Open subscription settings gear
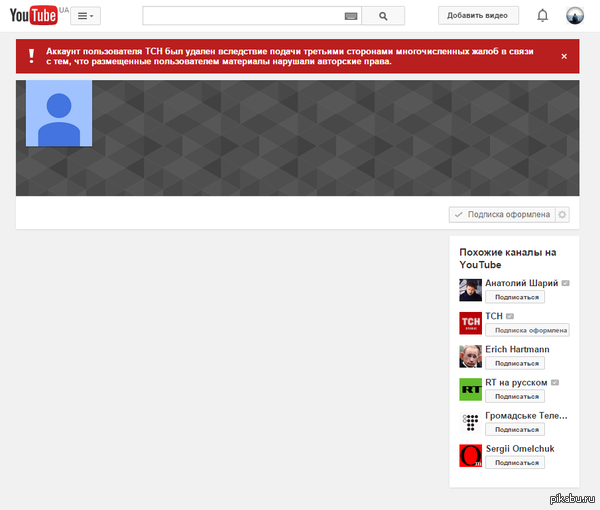This screenshot has height=510, width=600. pyautogui.click(x=562, y=215)
